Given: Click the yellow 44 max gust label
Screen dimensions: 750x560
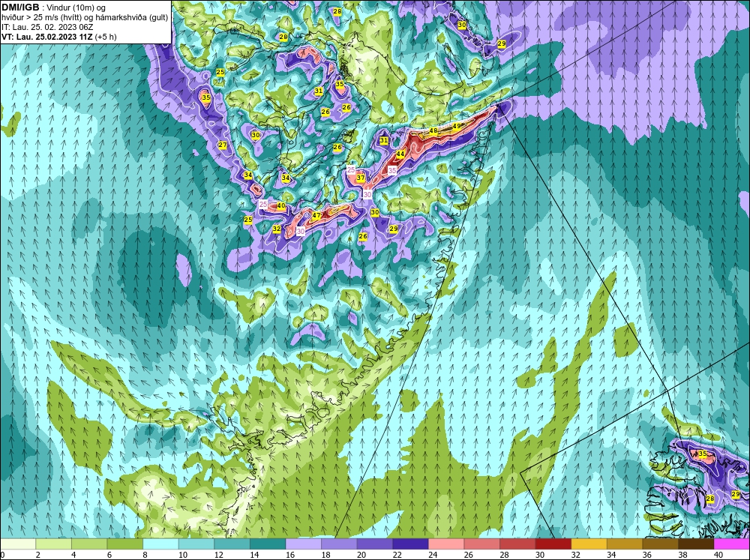Looking at the screenshot, I should 400,154.
